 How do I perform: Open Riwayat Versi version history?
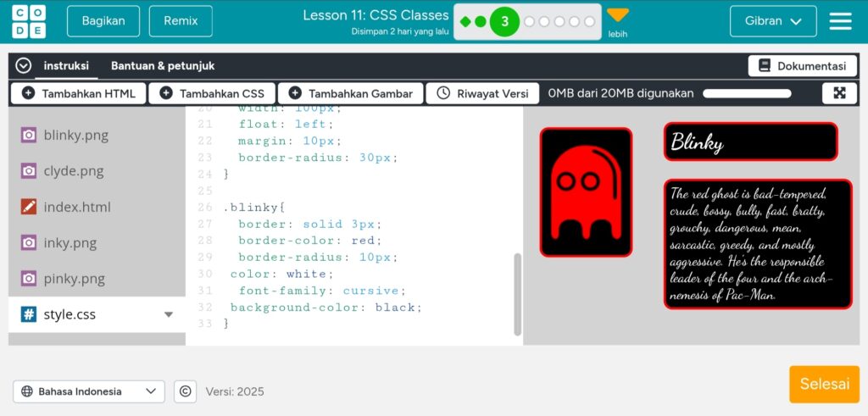click(482, 93)
